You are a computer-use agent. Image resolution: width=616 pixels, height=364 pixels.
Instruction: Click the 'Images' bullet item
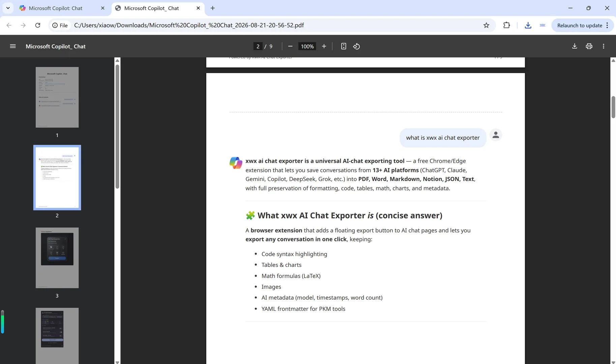click(x=271, y=287)
